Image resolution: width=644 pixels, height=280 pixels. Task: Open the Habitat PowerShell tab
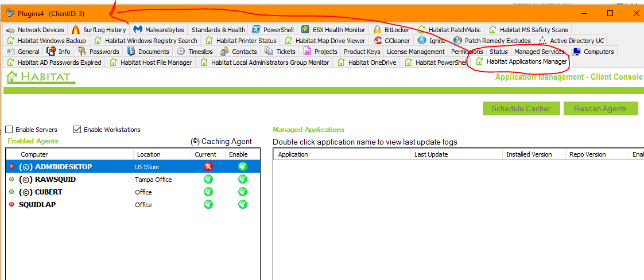[x=435, y=63]
